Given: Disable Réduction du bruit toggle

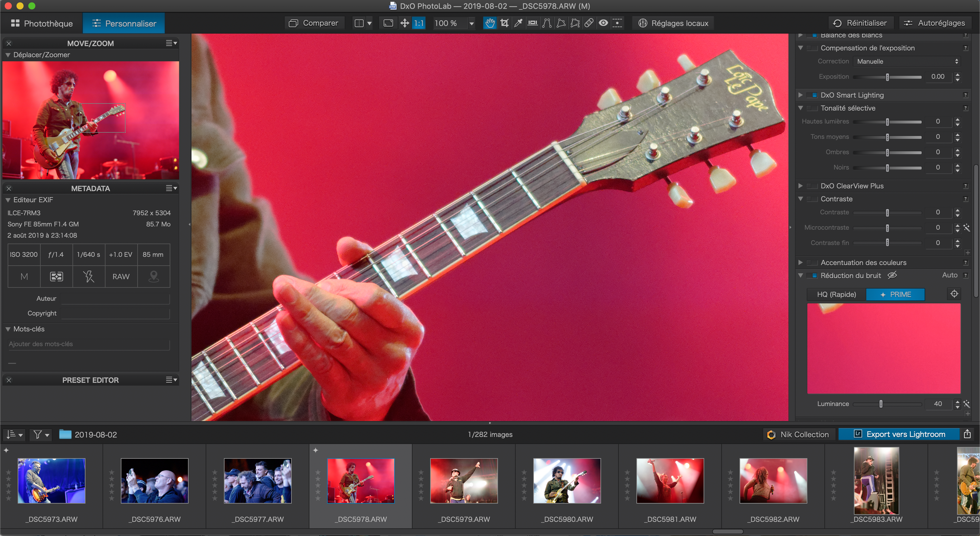Looking at the screenshot, I should pos(812,275).
